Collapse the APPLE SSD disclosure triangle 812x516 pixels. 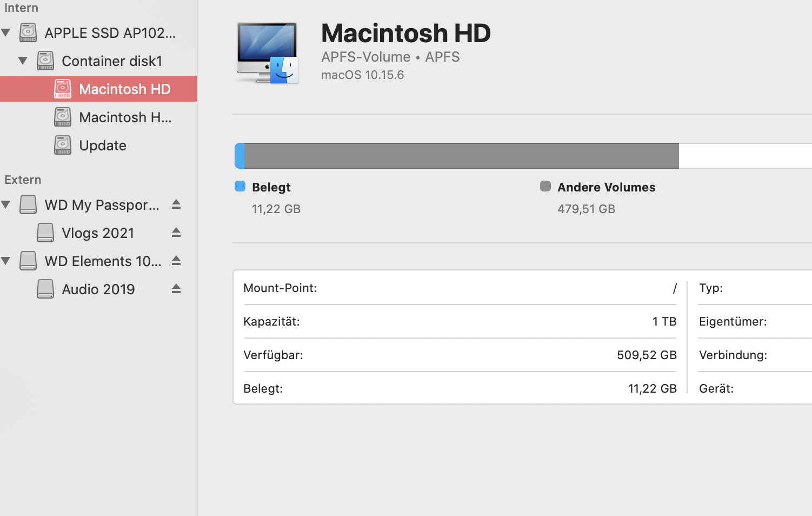[6, 32]
